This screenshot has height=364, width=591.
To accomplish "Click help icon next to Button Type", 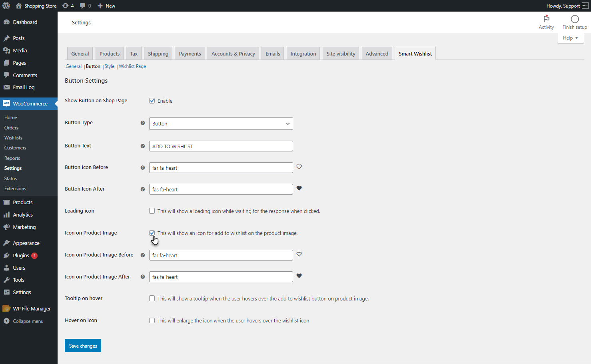I will pyautogui.click(x=142, y=123).
